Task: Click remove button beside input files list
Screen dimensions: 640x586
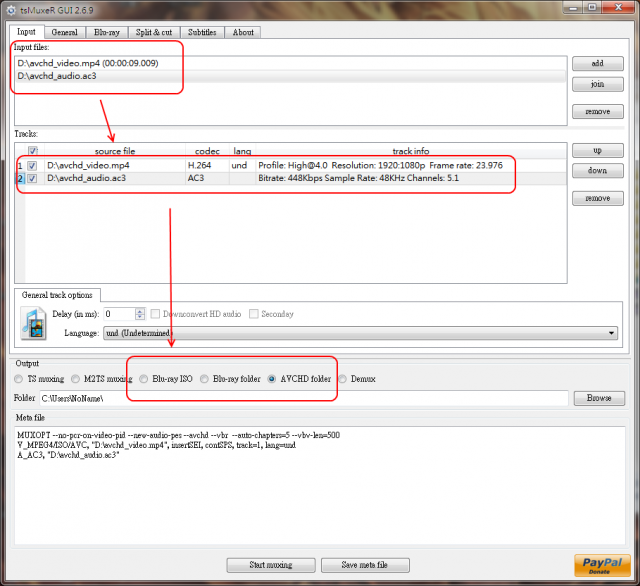Action: (x=598, y=111)
